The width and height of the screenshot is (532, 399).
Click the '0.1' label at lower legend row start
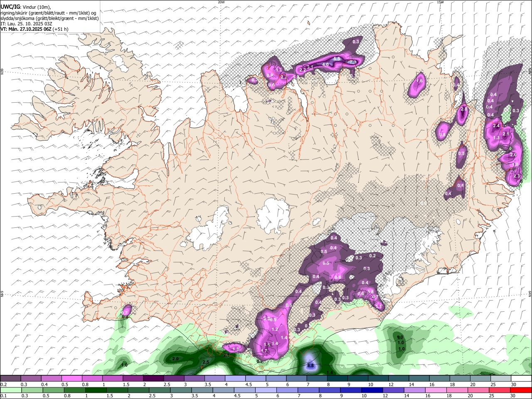(3, 395)
